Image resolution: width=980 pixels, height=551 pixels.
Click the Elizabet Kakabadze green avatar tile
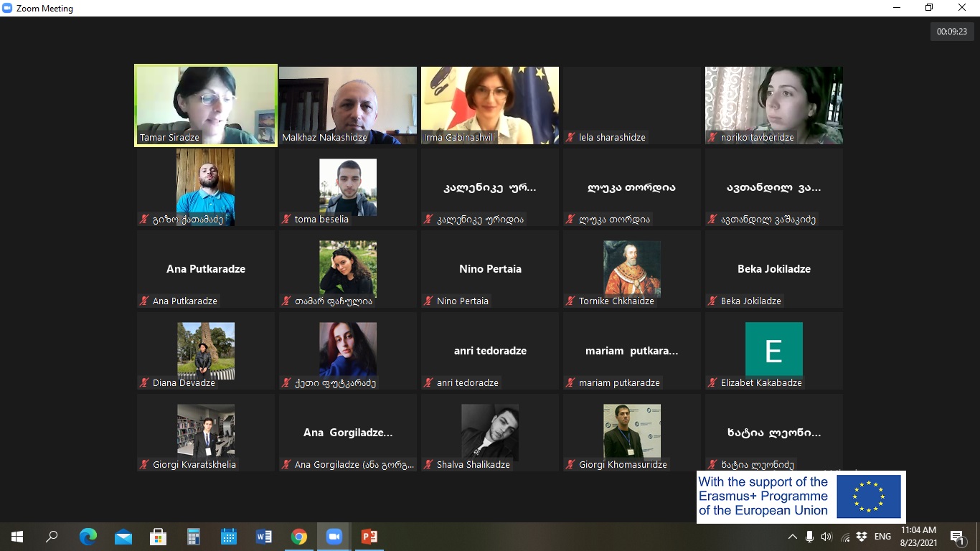[x=773, y=349]
